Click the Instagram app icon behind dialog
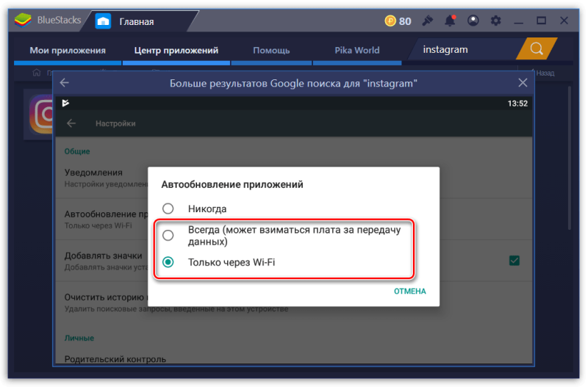588x387 pixels. pos(40,115)
